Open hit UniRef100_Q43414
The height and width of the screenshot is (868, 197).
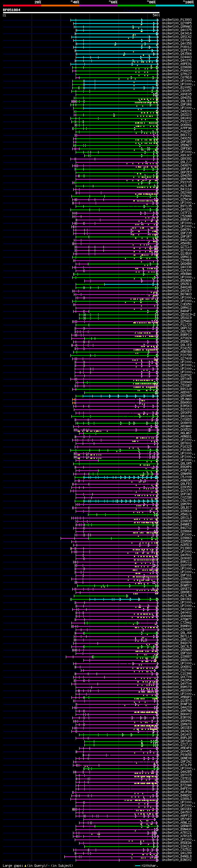point(177,33)
